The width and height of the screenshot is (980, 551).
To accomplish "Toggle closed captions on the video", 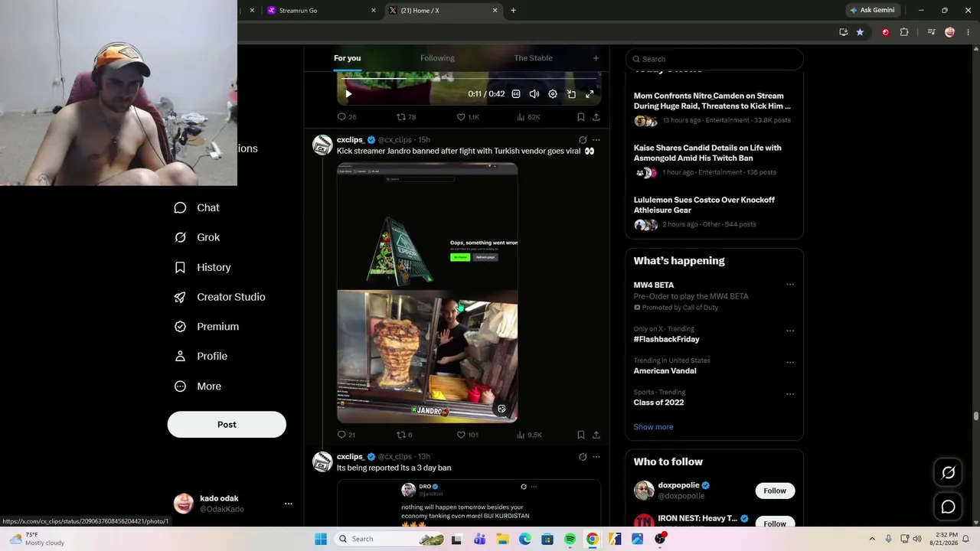I will coord(516,94).
